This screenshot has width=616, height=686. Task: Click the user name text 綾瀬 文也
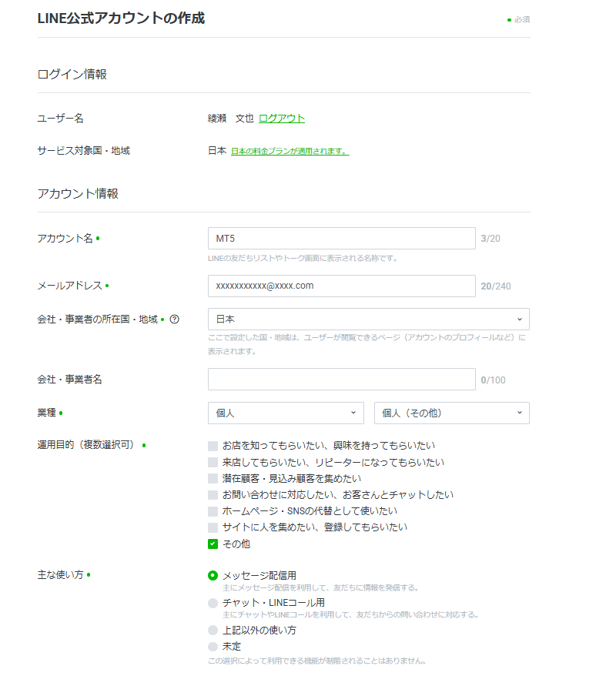click(x=230, y=118)
